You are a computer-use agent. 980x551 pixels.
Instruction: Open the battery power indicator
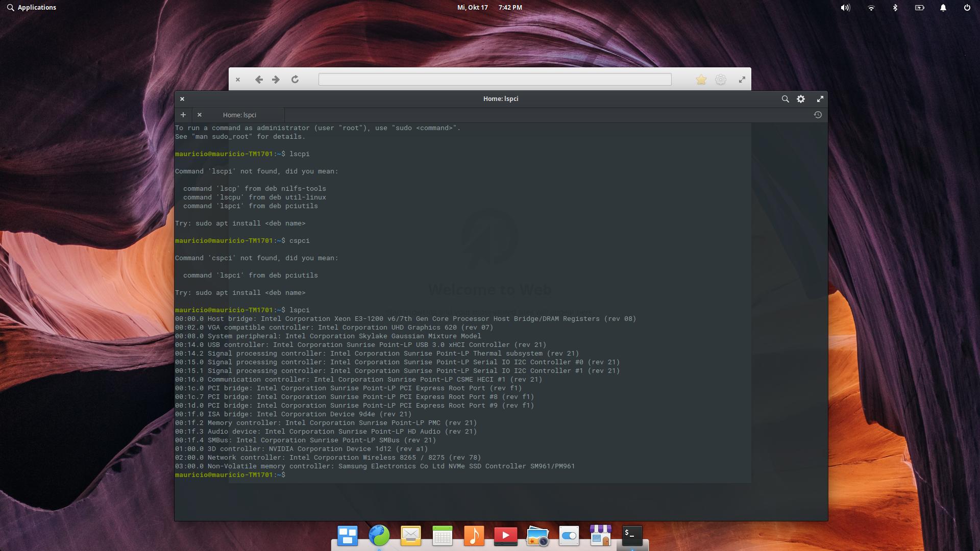(x=919, y=8)
